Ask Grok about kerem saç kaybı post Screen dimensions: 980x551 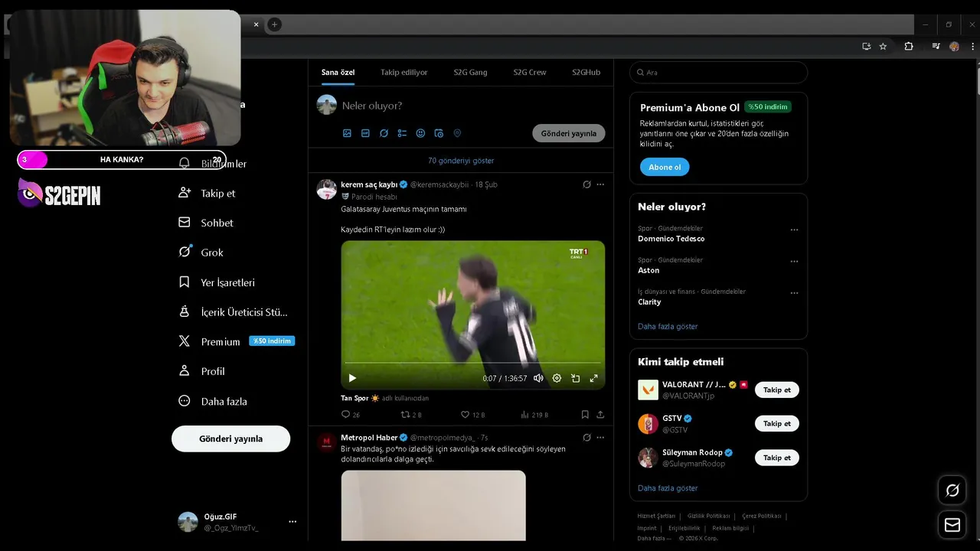click(x=586, y=184)
